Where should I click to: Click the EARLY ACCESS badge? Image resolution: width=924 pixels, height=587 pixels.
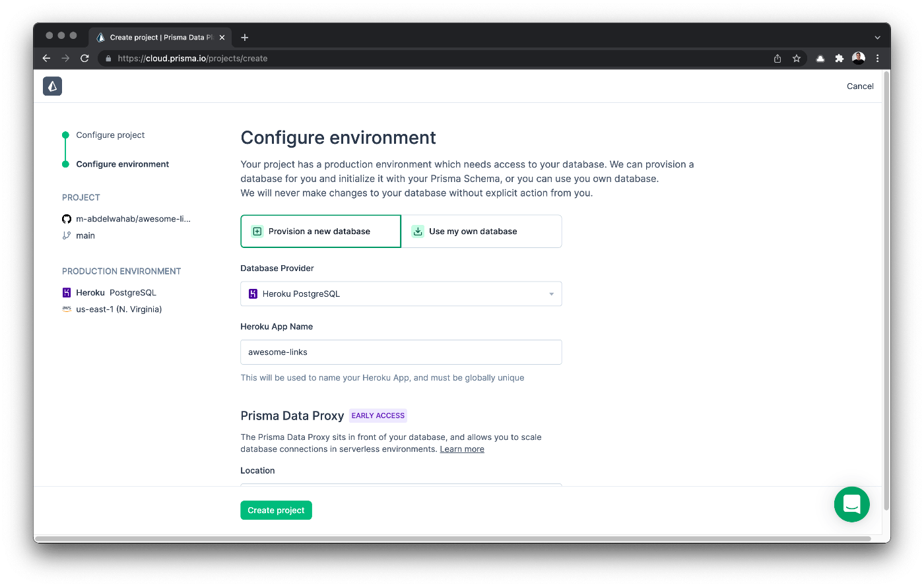tap(378, 416)
